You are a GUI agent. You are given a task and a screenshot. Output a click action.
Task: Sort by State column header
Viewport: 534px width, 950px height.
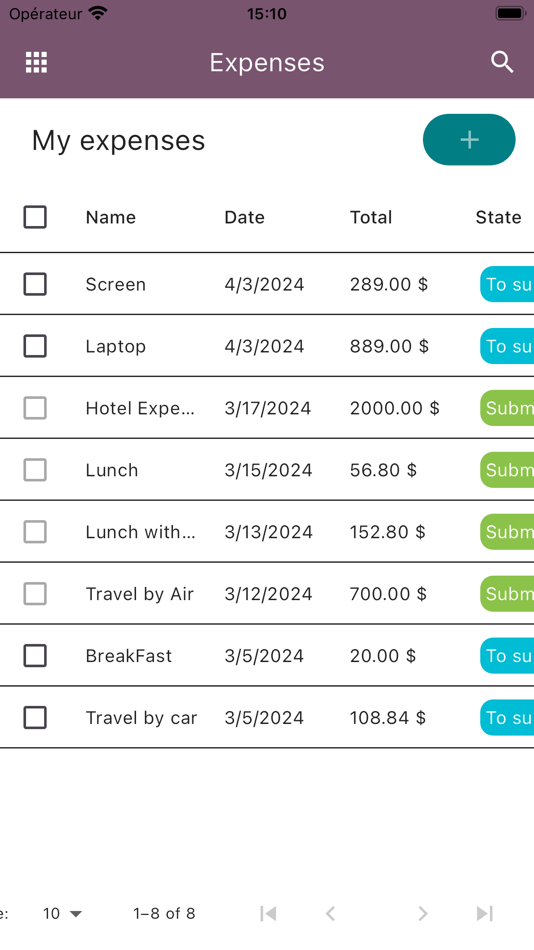pos(498,217)
